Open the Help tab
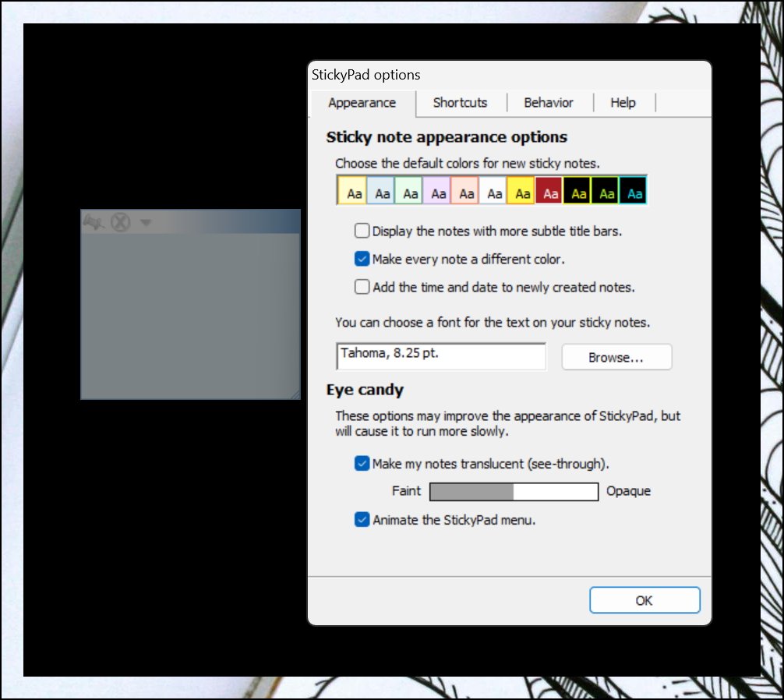The height and width of the screenshot is (700, 784). 623,102
